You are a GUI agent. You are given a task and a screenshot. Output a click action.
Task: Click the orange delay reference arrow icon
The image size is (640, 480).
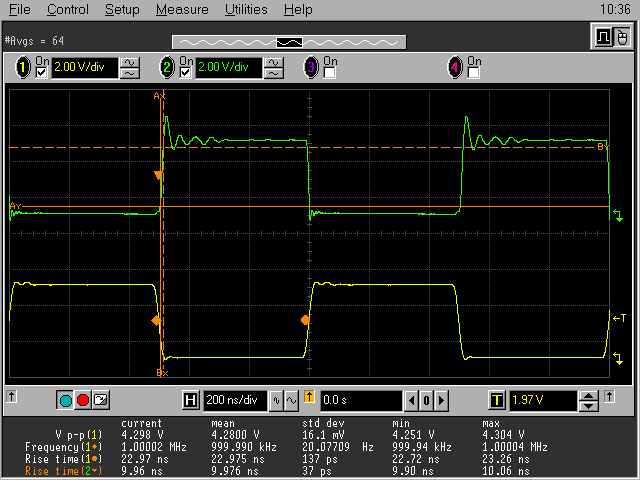tap(309, 397)
